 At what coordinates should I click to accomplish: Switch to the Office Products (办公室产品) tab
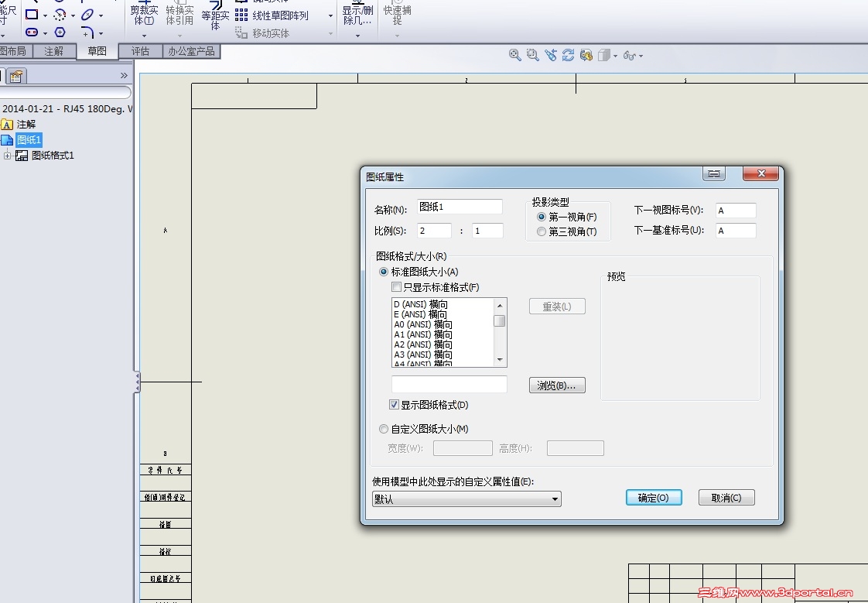[x=192, y=52]
